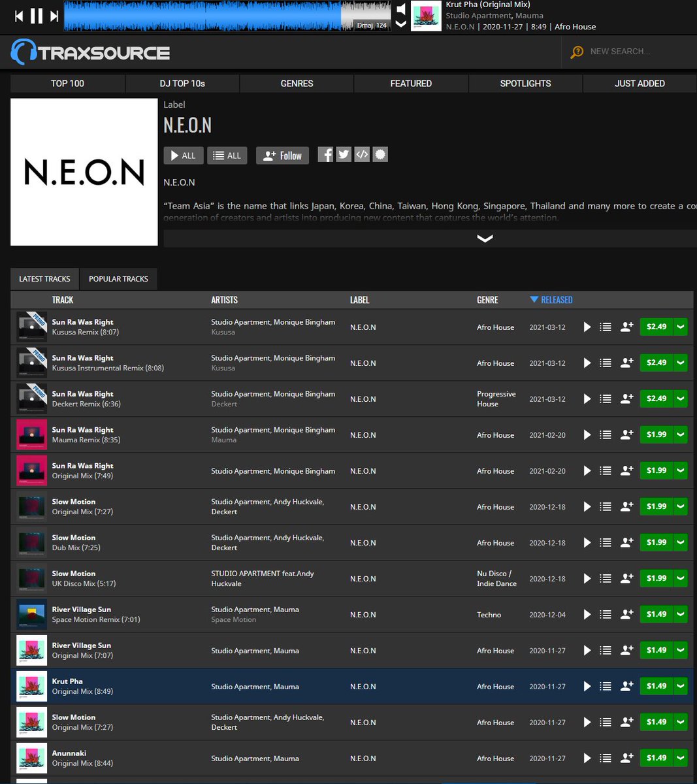Open price dropdown for Slow Motion Dub Mix

click(x=681, y=542)
